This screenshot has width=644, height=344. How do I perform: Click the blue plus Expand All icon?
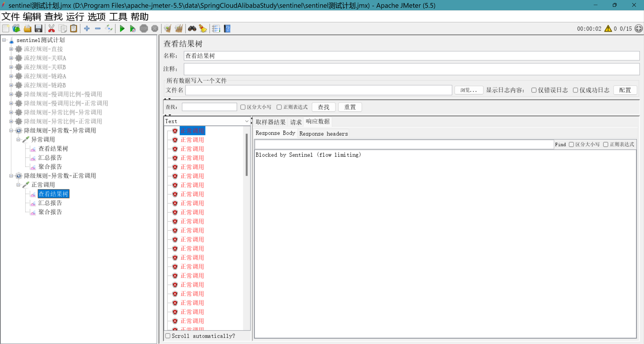87,29
